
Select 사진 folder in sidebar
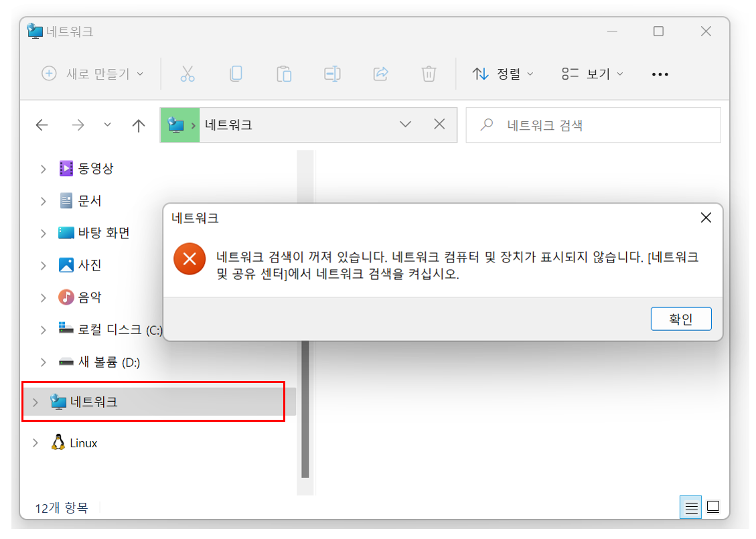[80, 265]
